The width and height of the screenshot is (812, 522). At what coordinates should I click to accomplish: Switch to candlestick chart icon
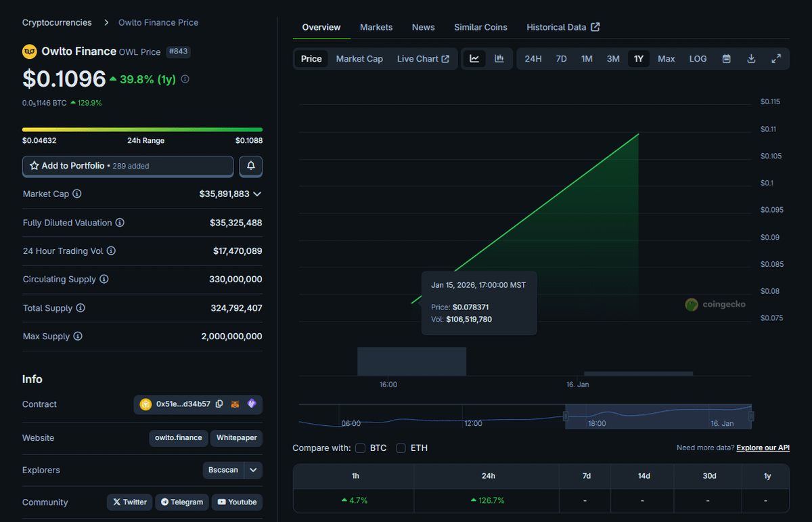(x=499, y=59)
